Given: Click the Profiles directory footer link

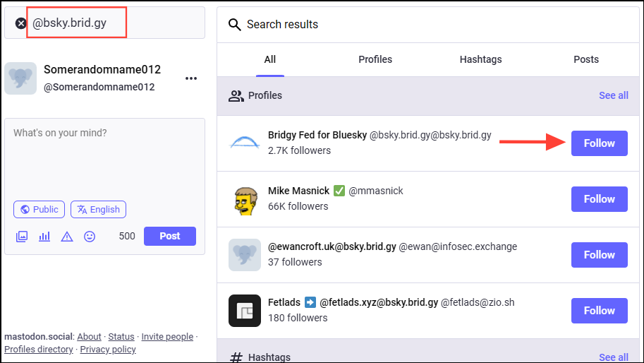Looking at the screenshot, I should (39, 349).
